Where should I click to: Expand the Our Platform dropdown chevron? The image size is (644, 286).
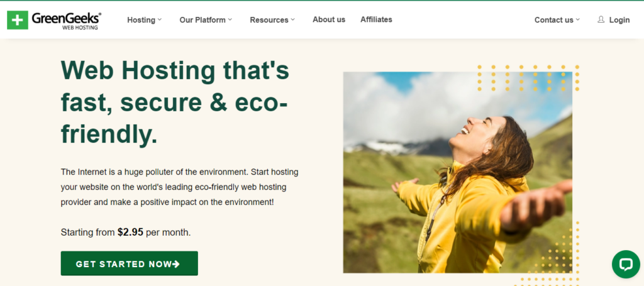(230, 19)
